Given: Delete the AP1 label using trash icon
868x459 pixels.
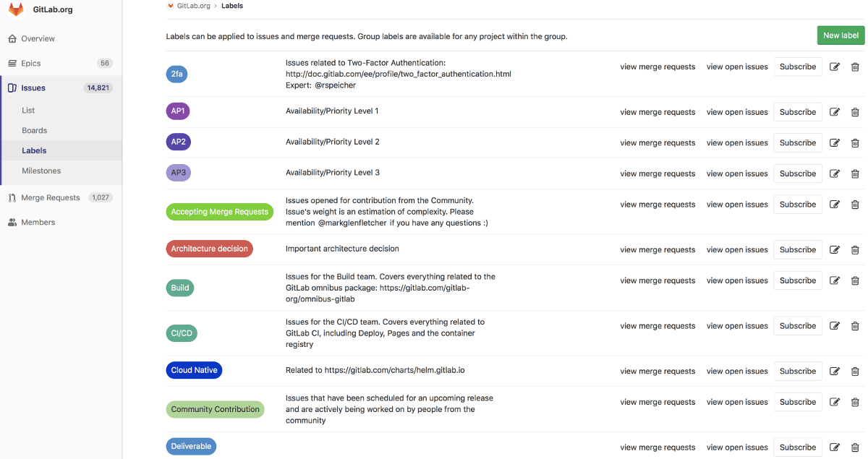Looking at the screenshot, I should pyautogui.click(x=855, y=112).
